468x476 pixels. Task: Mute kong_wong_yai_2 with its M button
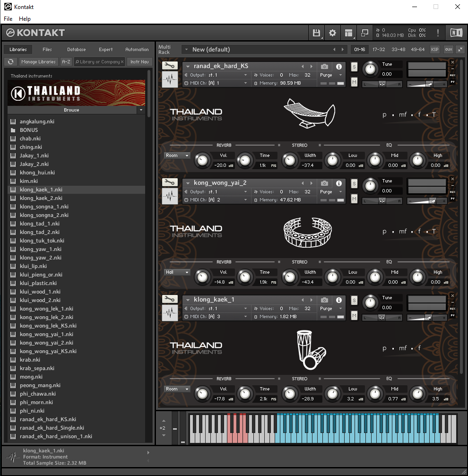(354, 199)
